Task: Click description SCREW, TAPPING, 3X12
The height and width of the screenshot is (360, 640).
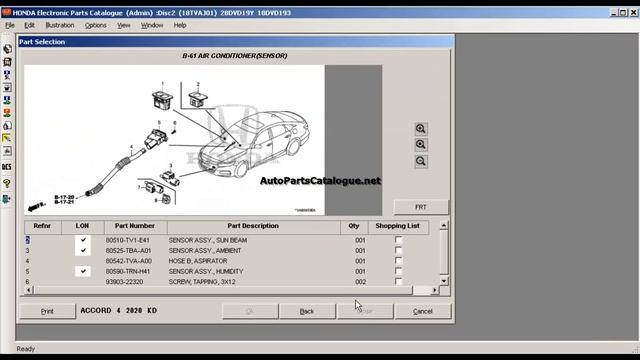Action: (202, 282)
